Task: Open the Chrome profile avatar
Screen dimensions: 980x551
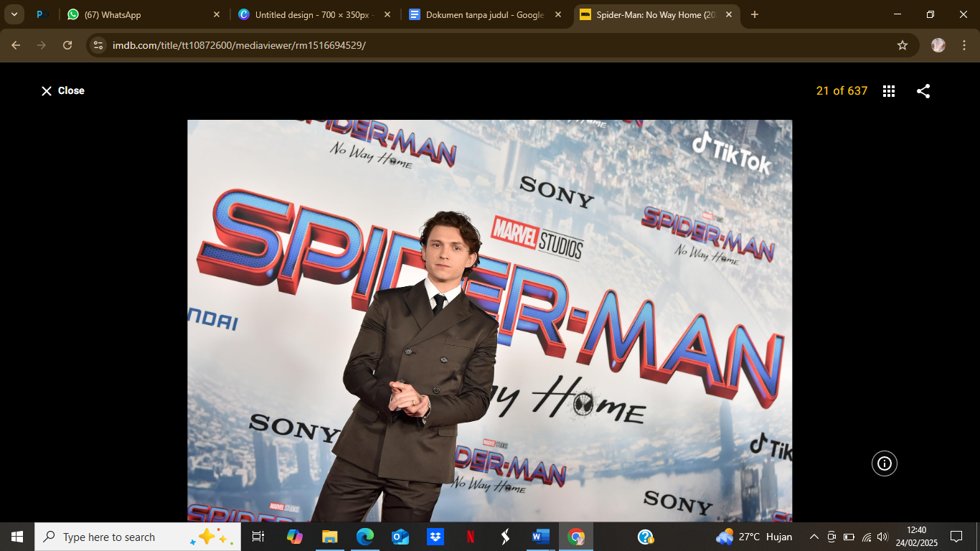Action: 938,45
